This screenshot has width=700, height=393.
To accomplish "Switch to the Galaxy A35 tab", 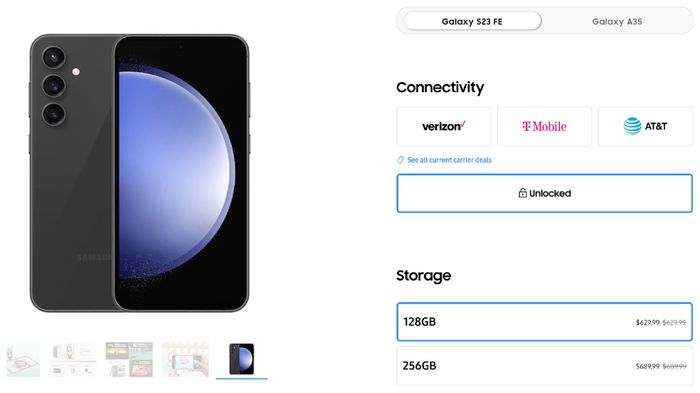I will point(617,21).
